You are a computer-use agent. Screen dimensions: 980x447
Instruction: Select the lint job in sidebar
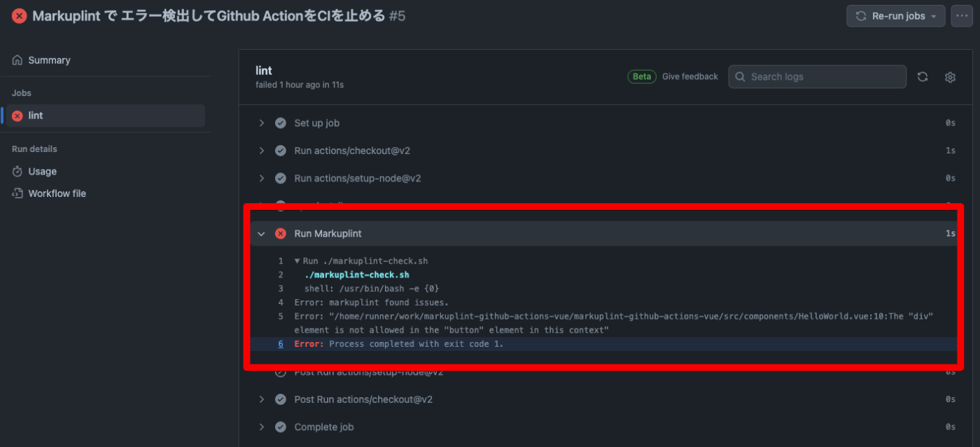tap(105, 116)
